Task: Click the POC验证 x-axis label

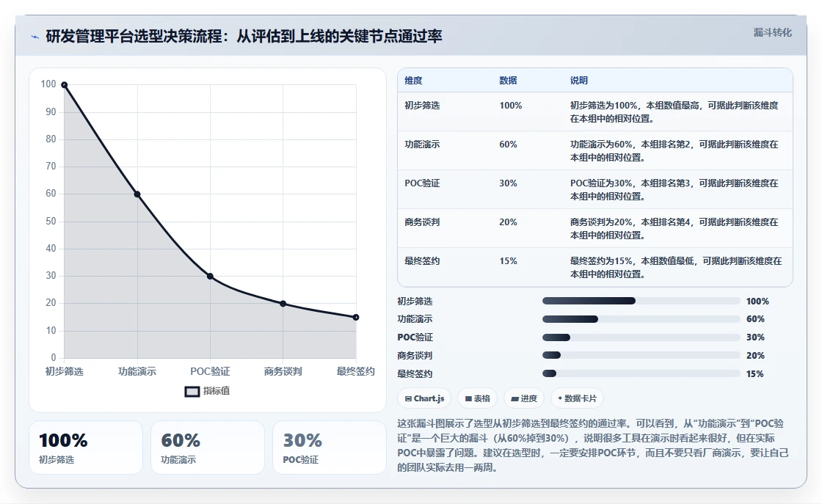Action: tap(210, 371)
